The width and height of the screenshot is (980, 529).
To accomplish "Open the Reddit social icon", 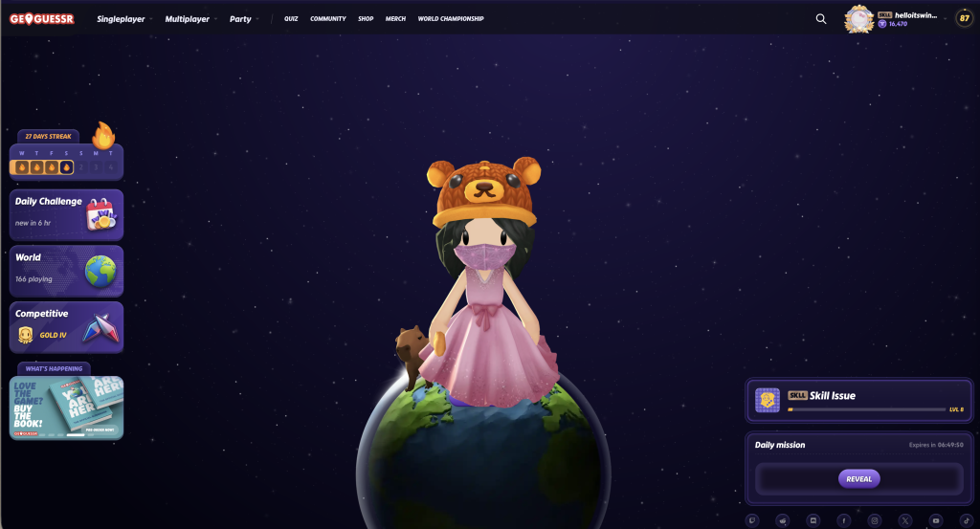I will (783, 520).
